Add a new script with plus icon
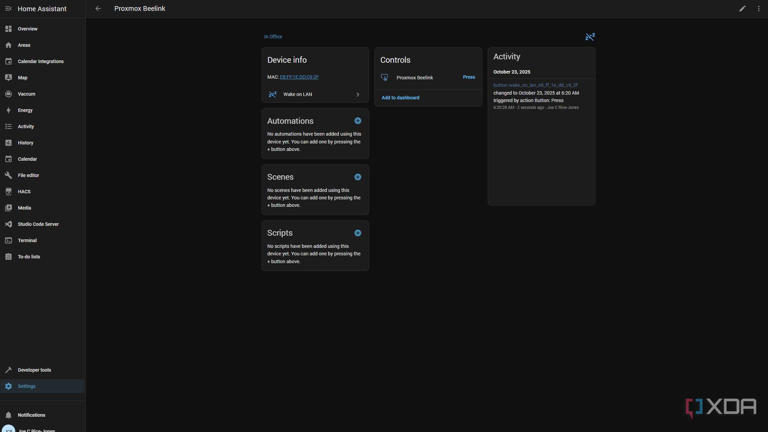768x432 pixels. pos(357,233)
